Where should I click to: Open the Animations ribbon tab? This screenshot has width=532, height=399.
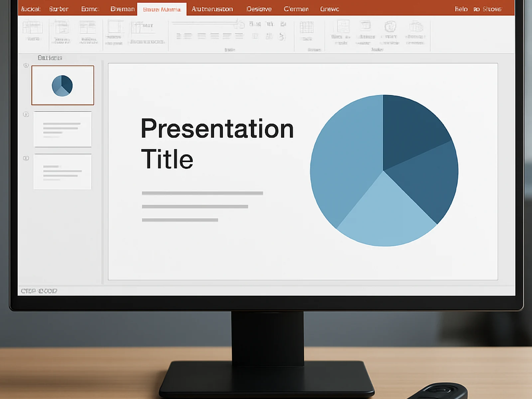pyautogui.click(x=212, y=9)
